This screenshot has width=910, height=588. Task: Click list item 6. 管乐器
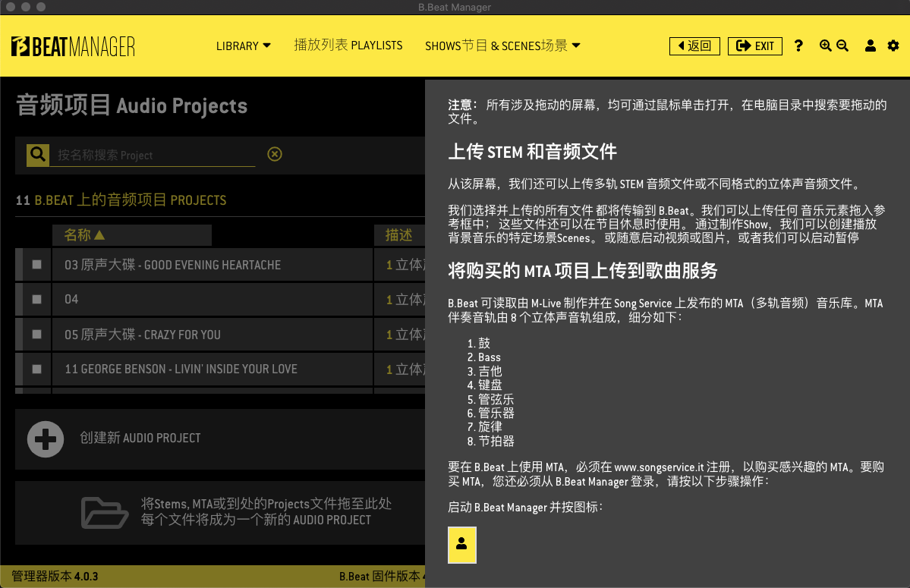[490, 413]
